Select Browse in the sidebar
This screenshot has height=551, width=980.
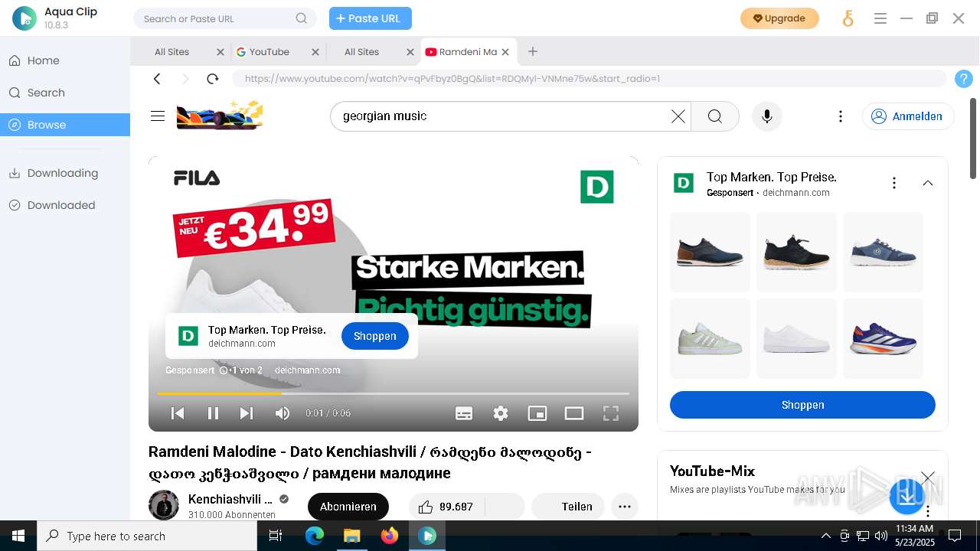pyautogui.click(x=65, y=125)
